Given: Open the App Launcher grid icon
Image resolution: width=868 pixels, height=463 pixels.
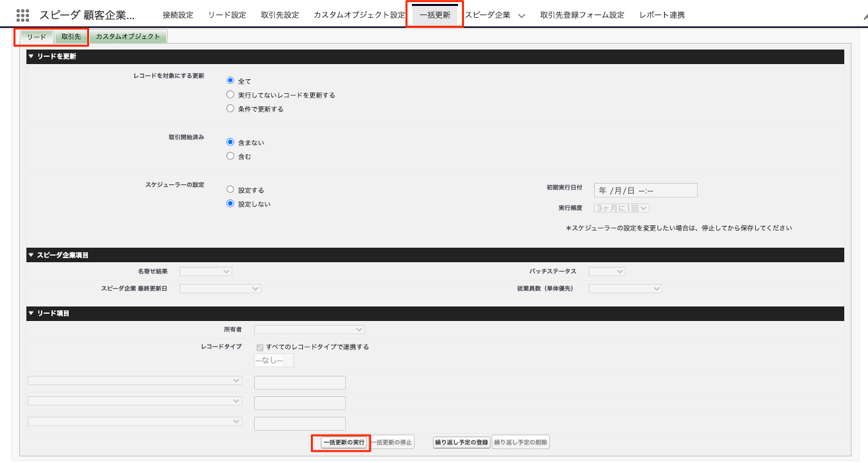Looking at the screenshot, I should (x=22, y=15).
